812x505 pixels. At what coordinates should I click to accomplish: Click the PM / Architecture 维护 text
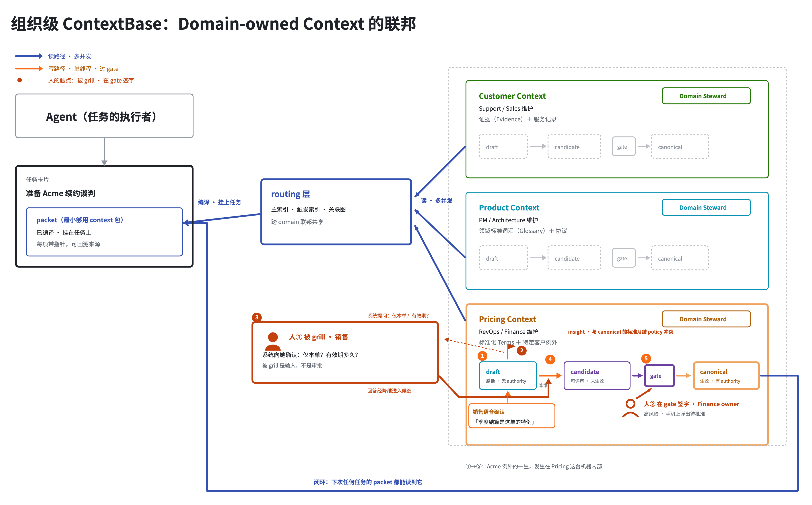pyautogui.click(x=508, y=220)
